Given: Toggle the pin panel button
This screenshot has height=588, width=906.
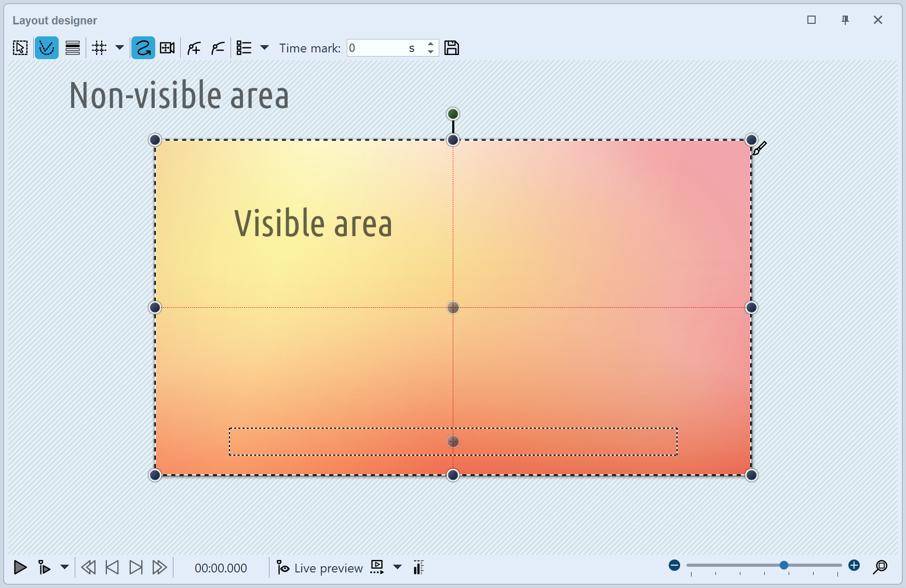Looking at the screenshot, I should point(845,20).
